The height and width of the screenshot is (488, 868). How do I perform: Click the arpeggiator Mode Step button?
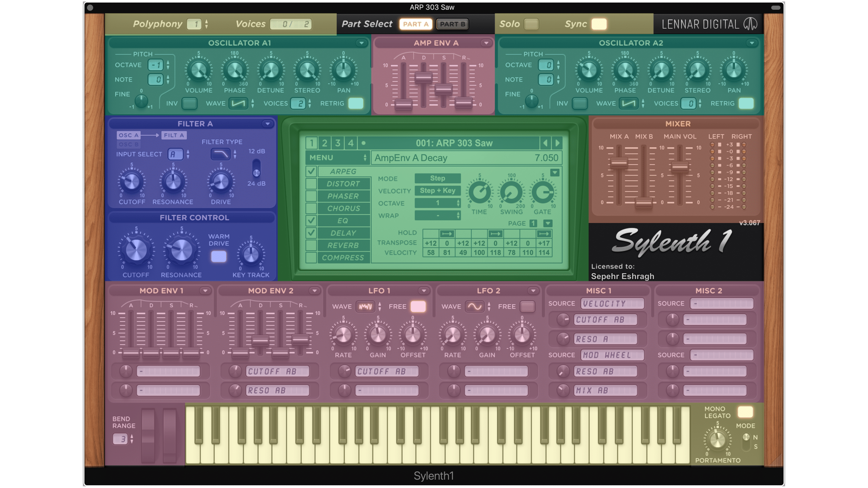[437, 178]
